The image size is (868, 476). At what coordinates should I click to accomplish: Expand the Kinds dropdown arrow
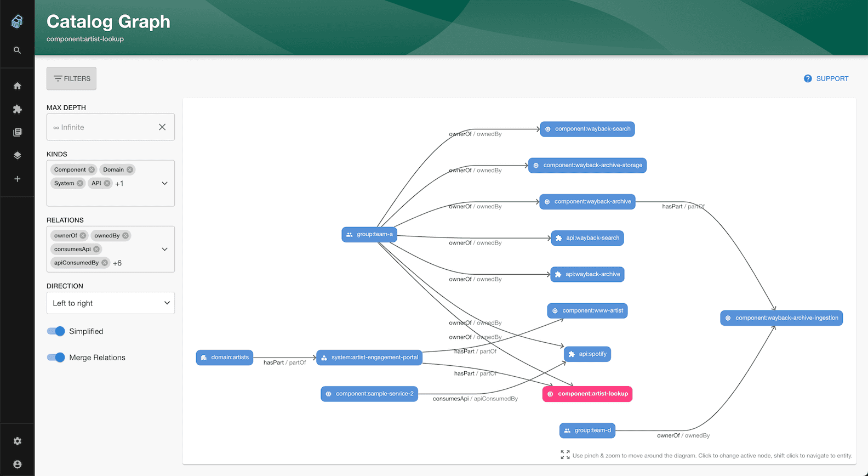[x=164, y=183]
